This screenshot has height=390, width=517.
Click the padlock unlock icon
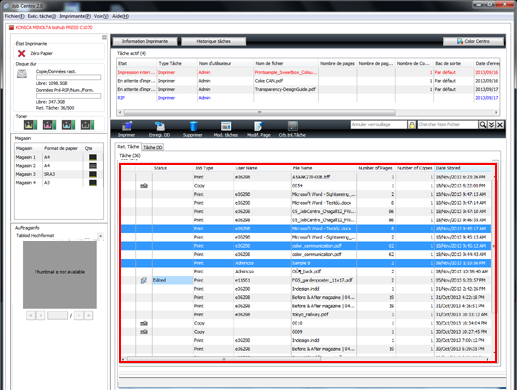click(412, 125)
